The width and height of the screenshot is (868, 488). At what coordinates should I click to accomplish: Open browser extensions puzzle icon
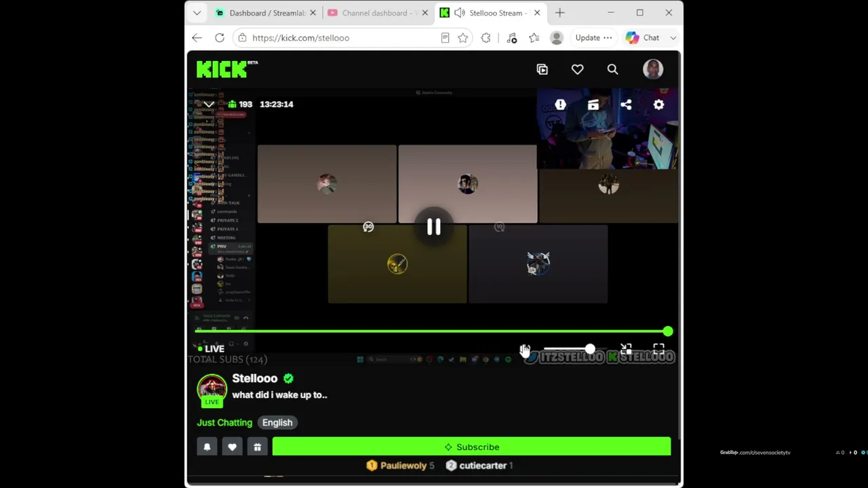(x=486, y=38)
